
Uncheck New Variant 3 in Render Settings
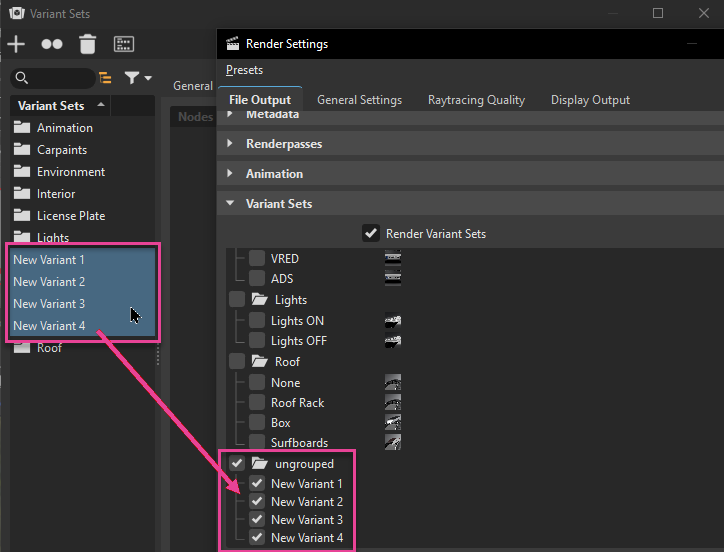257,519
